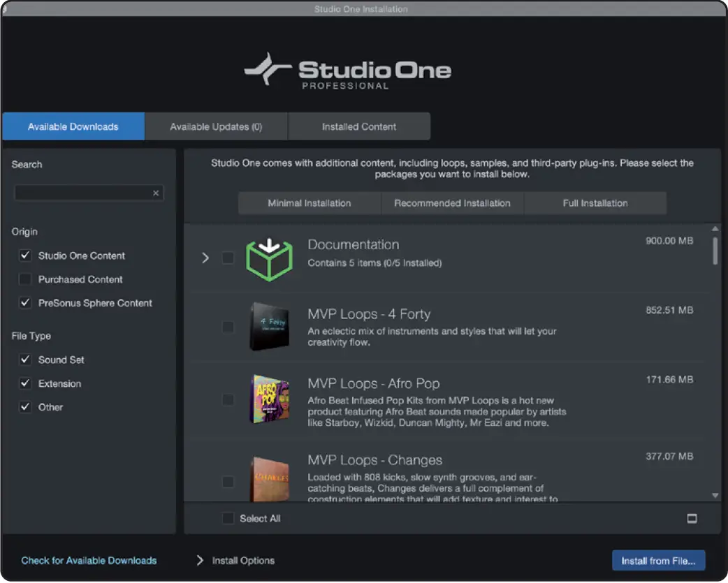Check the Select All packages checkbox
Viewport: 728px width, 583px height.
(x=227, y=518)
